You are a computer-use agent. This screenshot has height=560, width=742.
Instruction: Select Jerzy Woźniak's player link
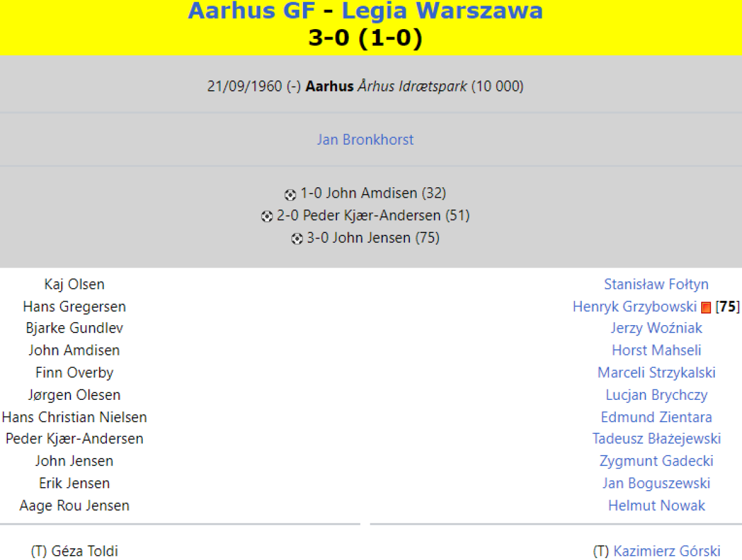click(656, 328)
